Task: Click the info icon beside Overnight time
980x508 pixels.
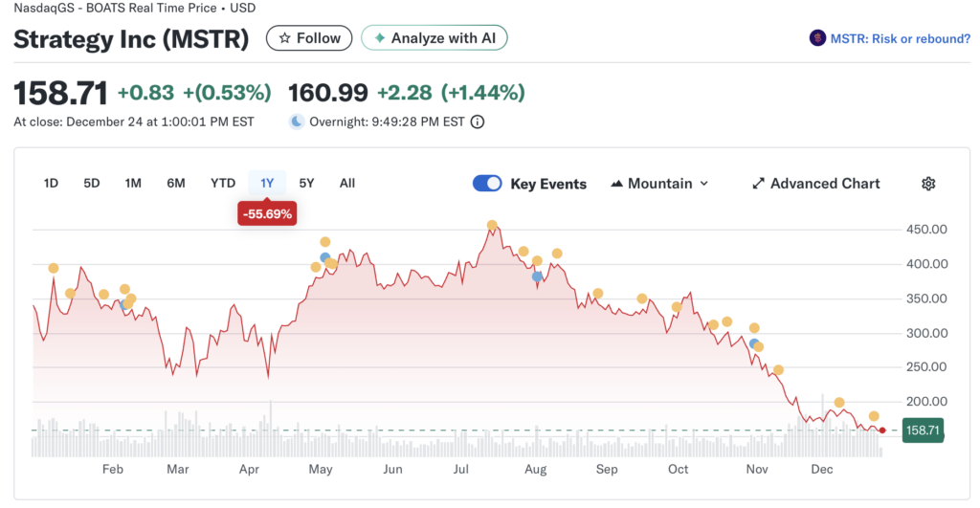Action: coord(478,121)
